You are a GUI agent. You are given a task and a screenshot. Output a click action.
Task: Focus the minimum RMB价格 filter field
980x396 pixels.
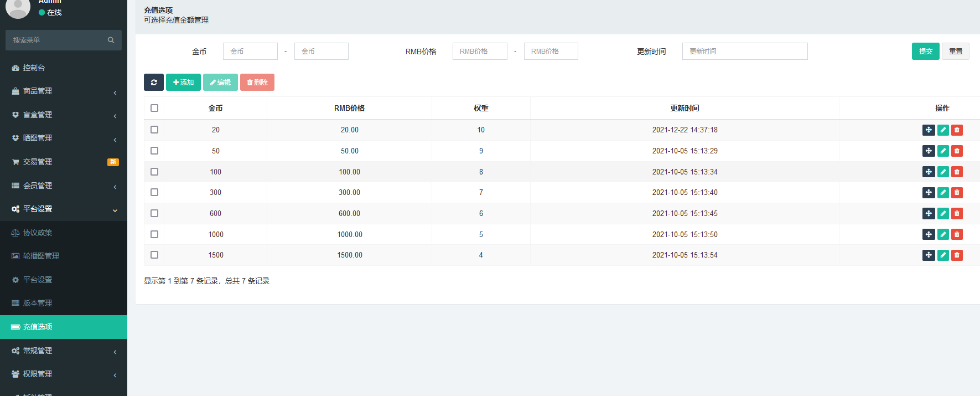coord(480,51)
